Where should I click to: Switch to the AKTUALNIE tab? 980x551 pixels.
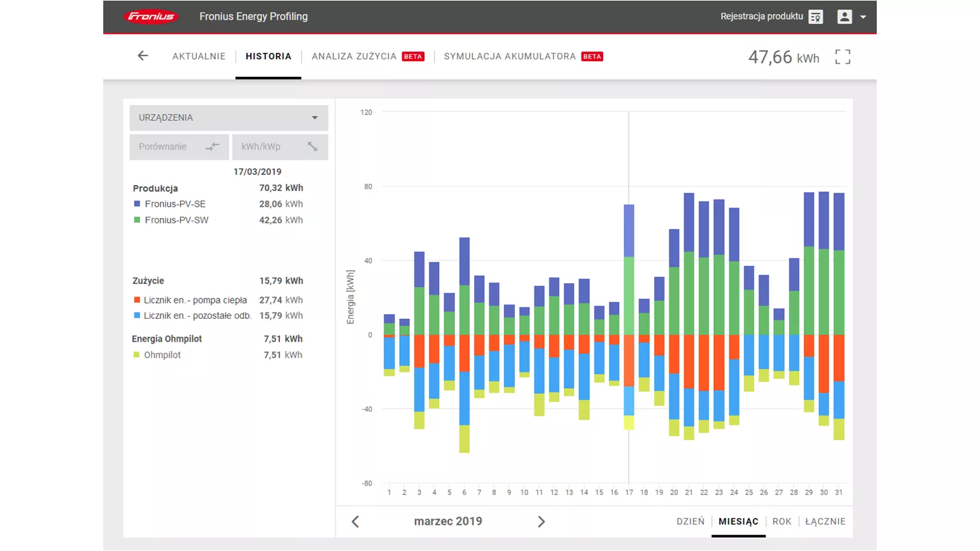199,56
